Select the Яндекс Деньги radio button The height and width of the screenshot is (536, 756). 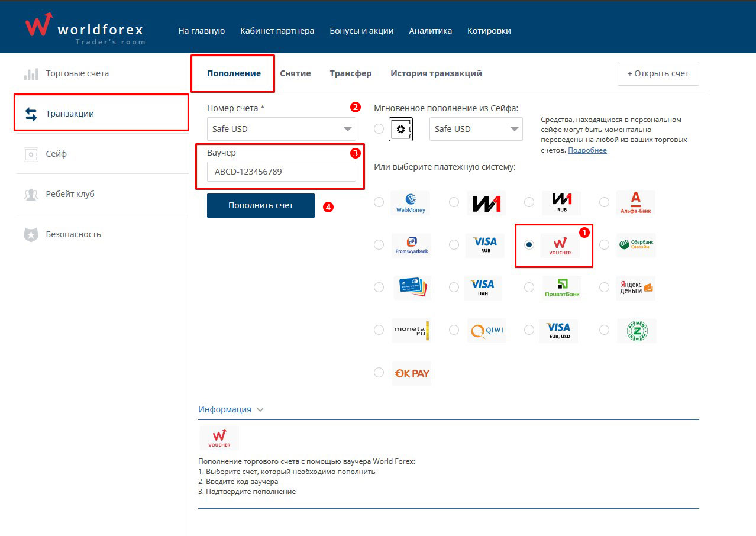tap(604, 288)
